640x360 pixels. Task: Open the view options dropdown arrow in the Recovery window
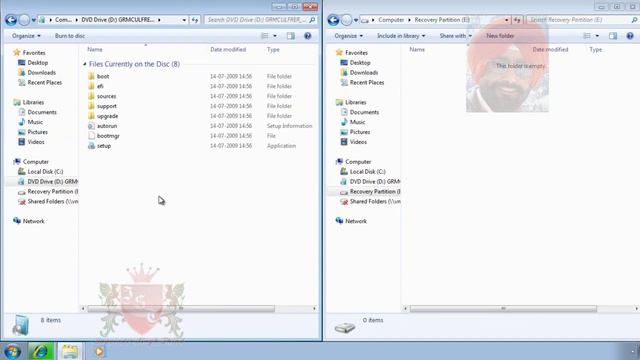(597, 36)
